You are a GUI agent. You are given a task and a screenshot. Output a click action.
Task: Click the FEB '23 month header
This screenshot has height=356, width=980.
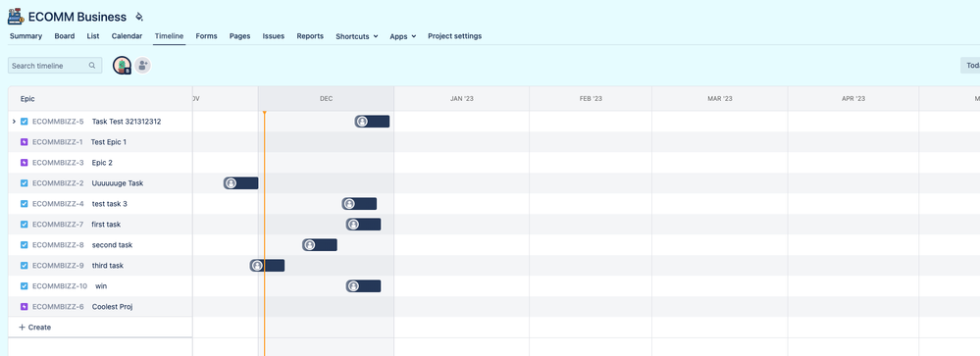pos(591,99)
